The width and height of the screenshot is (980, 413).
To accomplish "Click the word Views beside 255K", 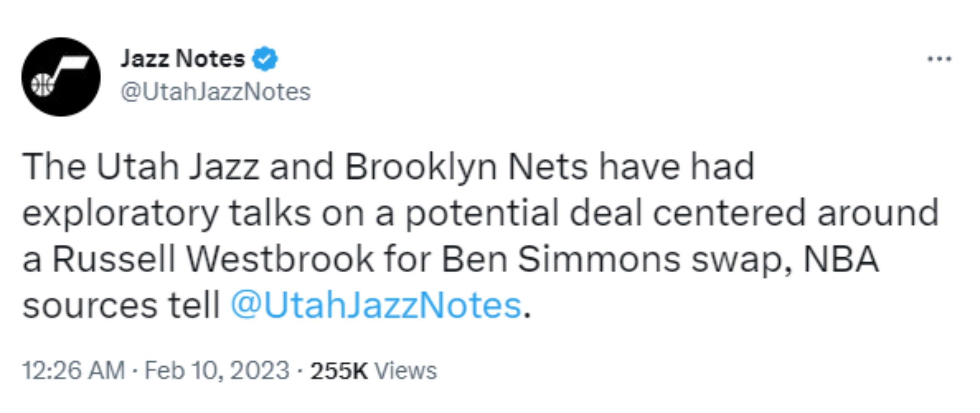I will pyautogui.click(x=406, y=371).
